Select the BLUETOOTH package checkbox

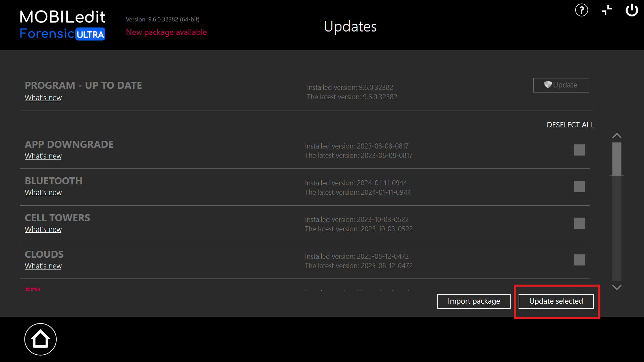580,186
